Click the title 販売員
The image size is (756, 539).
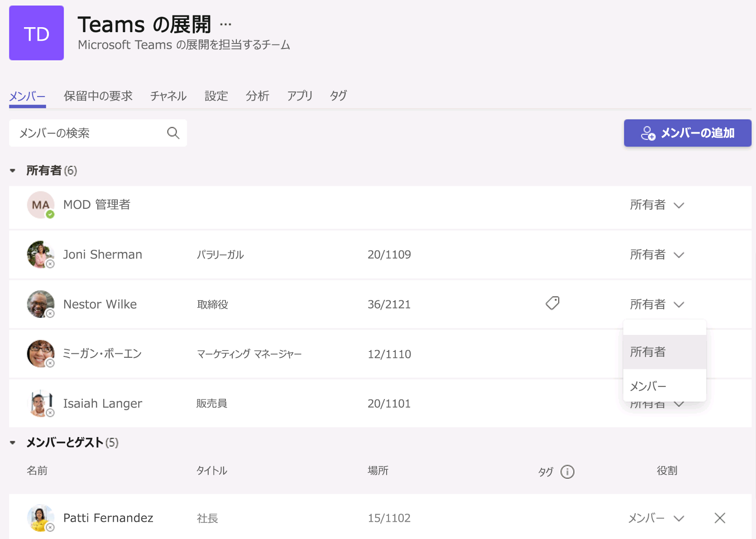pos(212,403)
